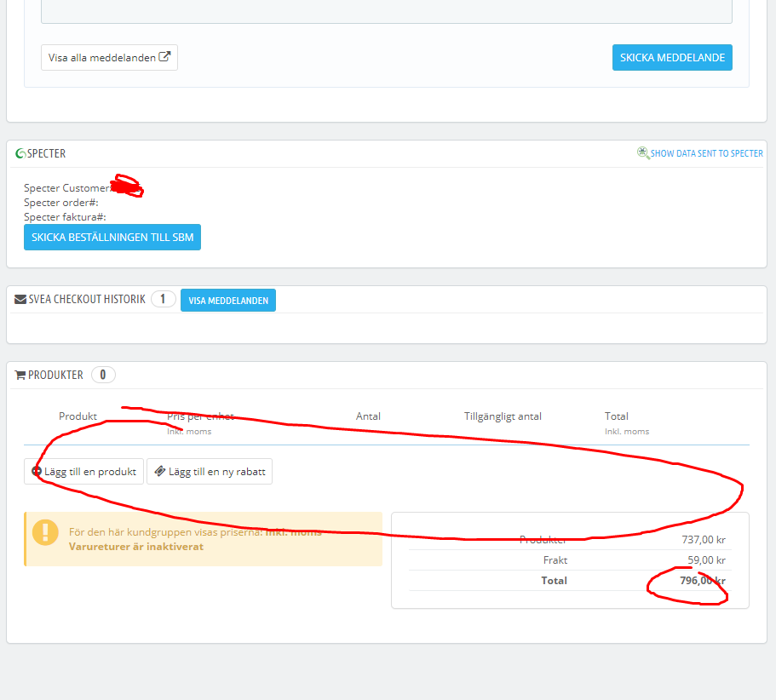Image resolution: width=776 pixels, height=700 pixels.
Task: Send message with SKICKA MEDDELANDE button
Action: pyautogui.click(x=672, y=57)
